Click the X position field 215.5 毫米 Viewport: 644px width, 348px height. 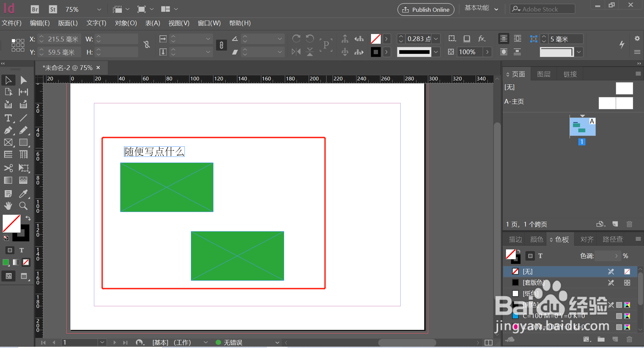(x=63, y=39)
